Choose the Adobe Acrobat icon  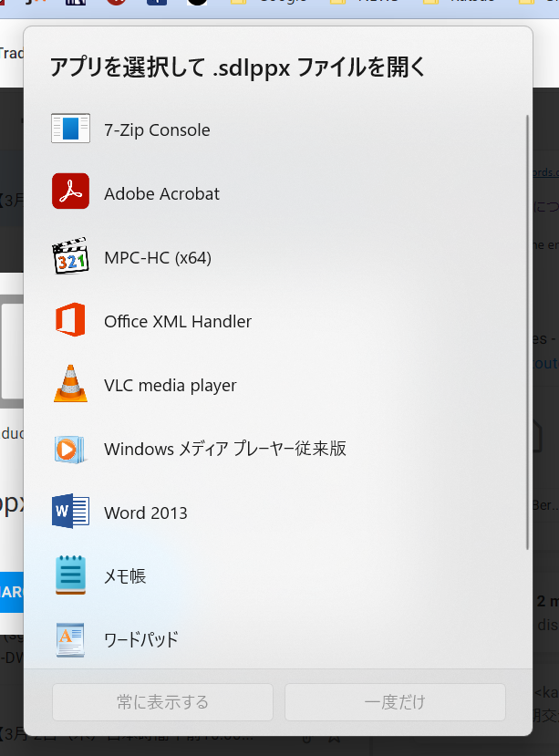pyautogui.click(x=70, y=191)
